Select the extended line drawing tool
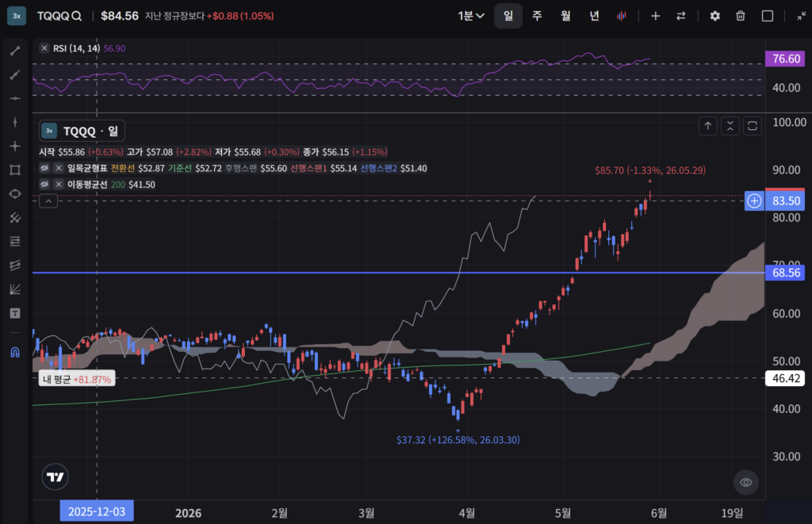Screen dimensions: 812x524 pyautogui.click(x=15, y=75)
